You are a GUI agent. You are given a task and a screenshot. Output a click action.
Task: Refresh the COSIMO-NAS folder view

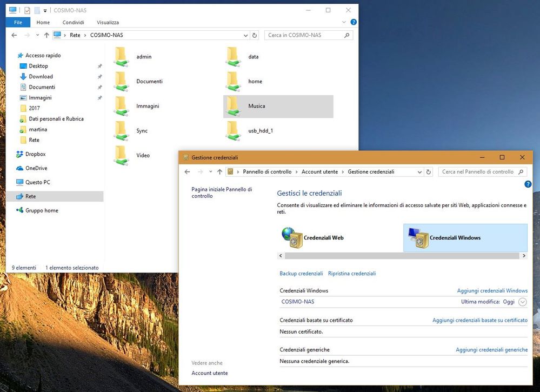255,35
